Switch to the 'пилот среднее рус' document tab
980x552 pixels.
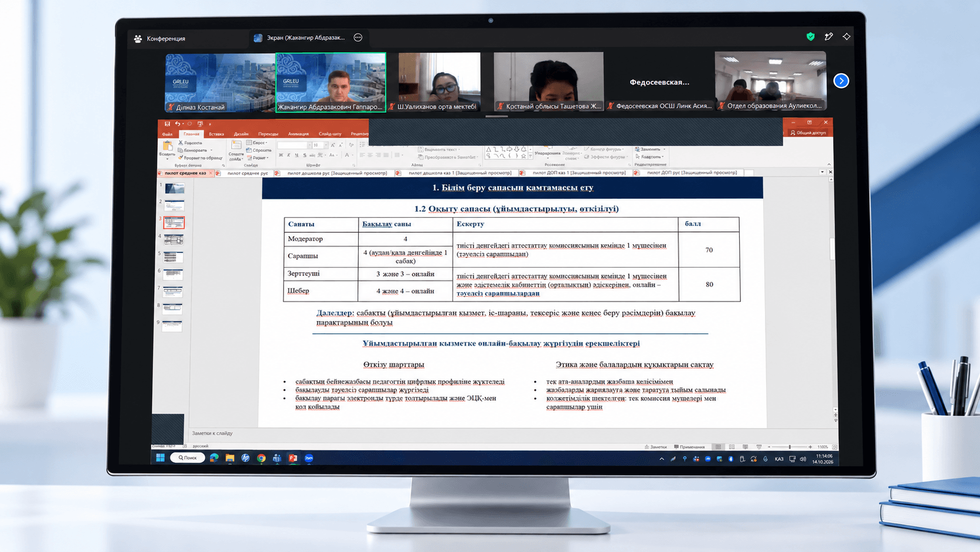point(247,173)
